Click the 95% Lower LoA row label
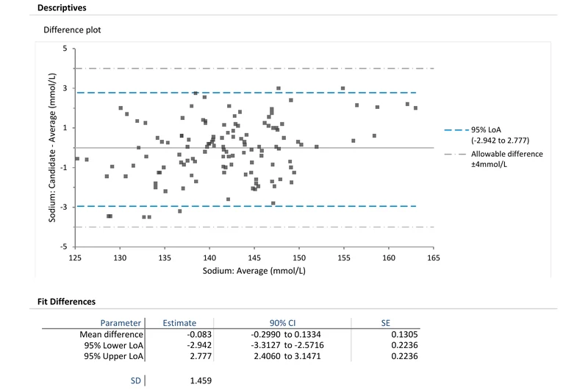Image resolution: width=588 pixels, height=390 pixels. (x=114, y=345)
